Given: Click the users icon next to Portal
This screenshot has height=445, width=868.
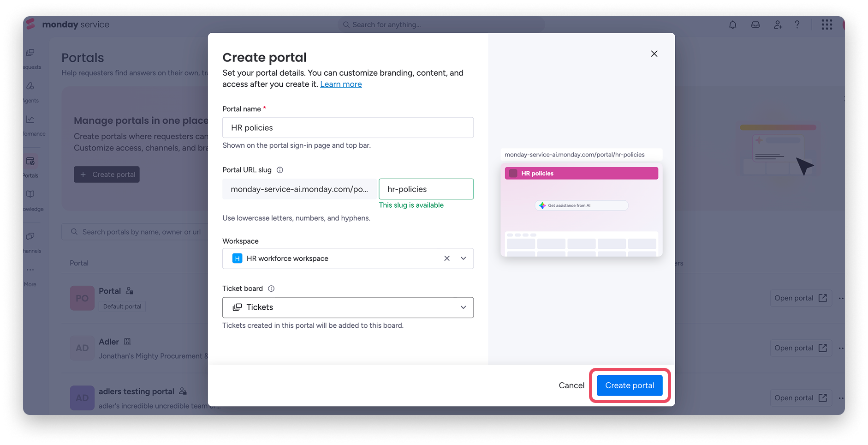Looking at the screenshot, I should (x=130, y=291).
